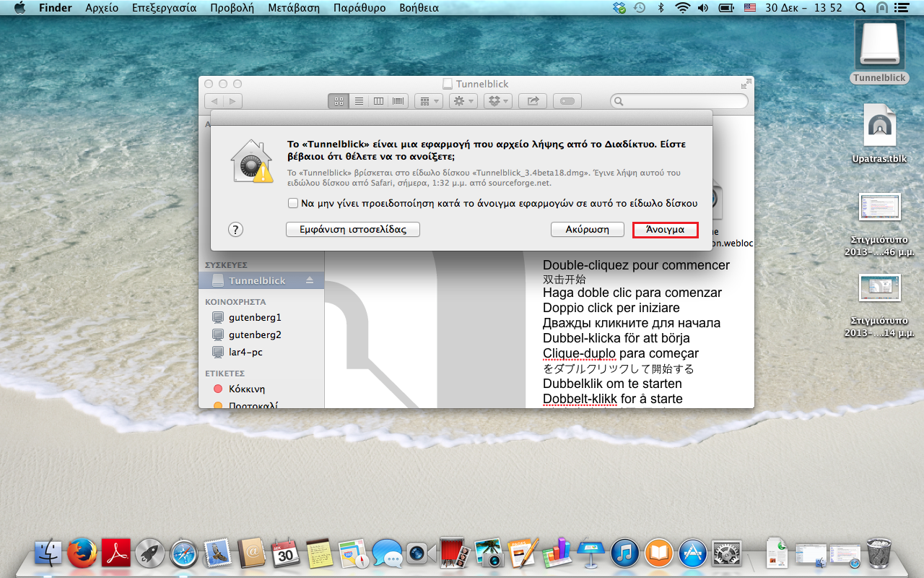Click the battery status icon
This screenshot has width=924, height=578.
[727, 8]
